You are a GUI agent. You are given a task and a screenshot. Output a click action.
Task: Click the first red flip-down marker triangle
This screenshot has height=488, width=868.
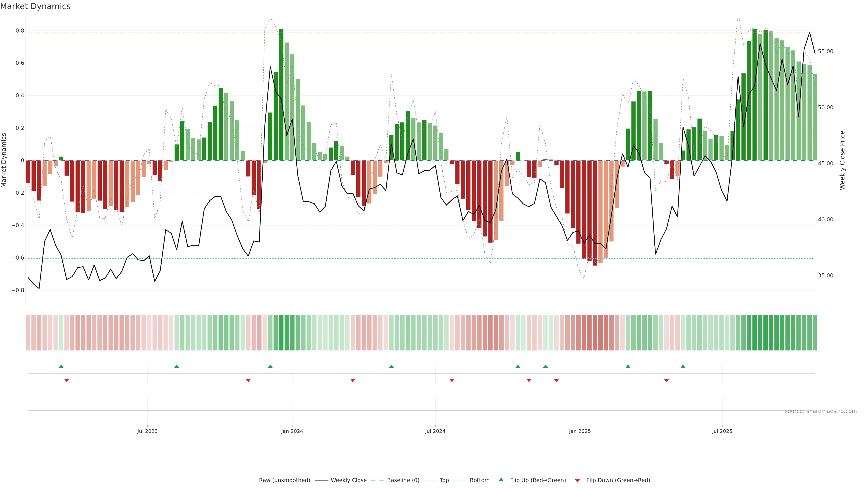coord(67,380)
